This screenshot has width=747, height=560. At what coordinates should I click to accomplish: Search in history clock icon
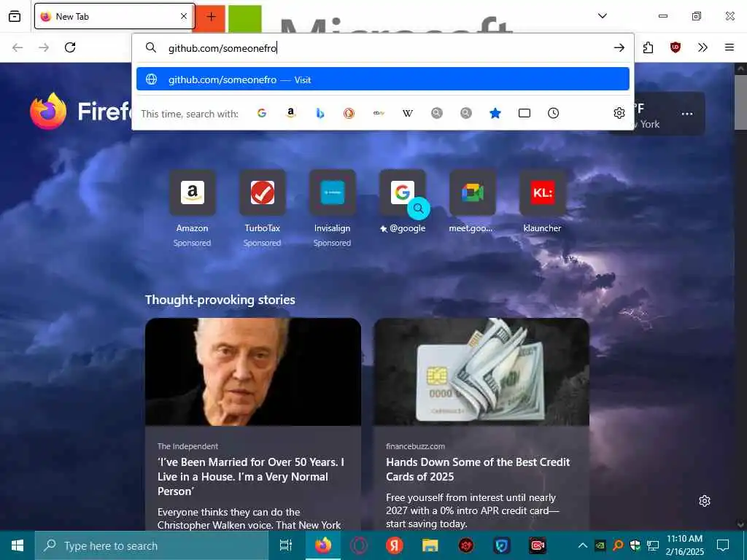(x=553, y=113)
